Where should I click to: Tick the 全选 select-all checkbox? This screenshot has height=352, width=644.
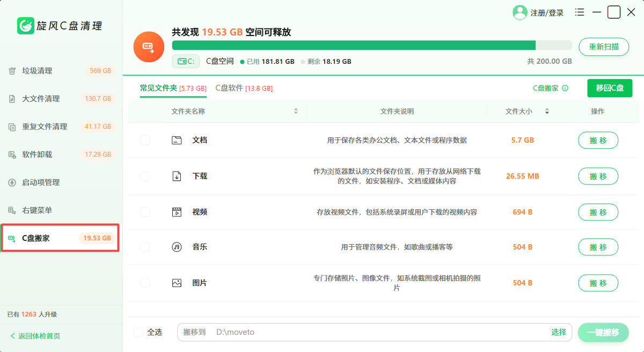pyautogui.click(x=138, y=332)
